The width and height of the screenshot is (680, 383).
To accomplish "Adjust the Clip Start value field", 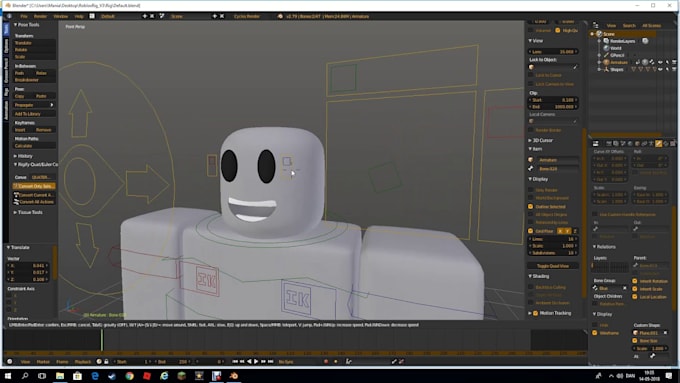I will pos(553,100).
